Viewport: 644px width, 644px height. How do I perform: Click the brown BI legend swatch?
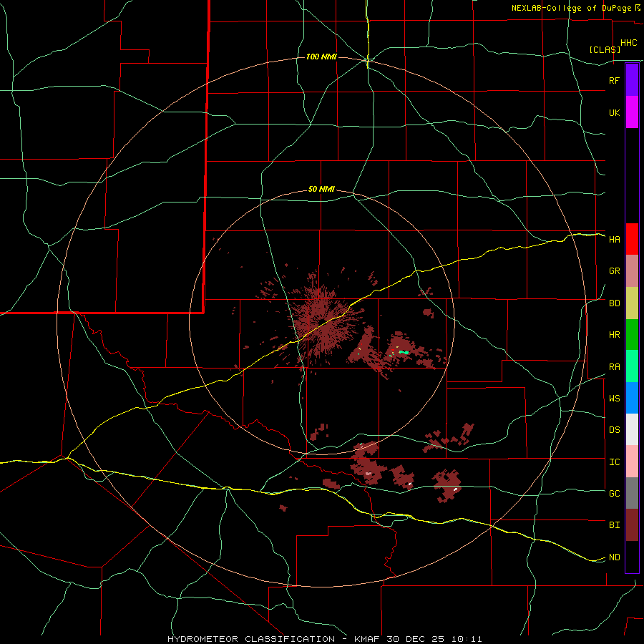(632, 525)
